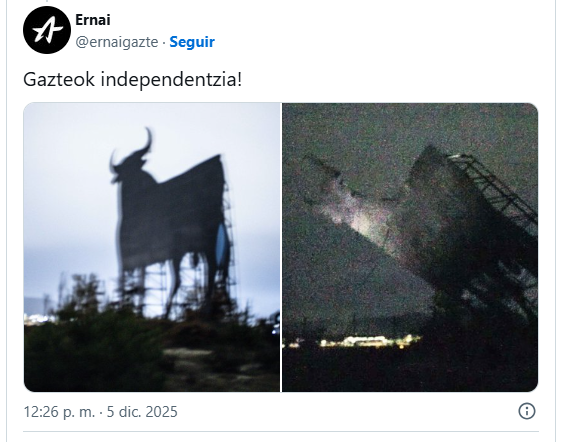Screen dimensions: 563x442
Task: Open the Ernai display name link
Action: (x=93, y=20)
